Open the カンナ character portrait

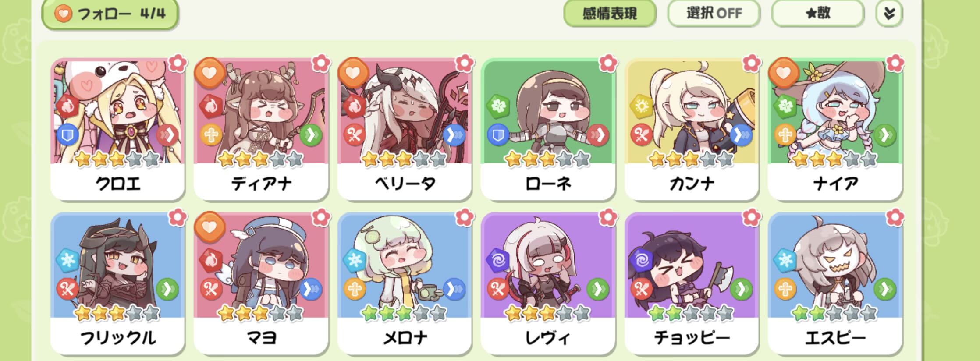click(692, 112)
